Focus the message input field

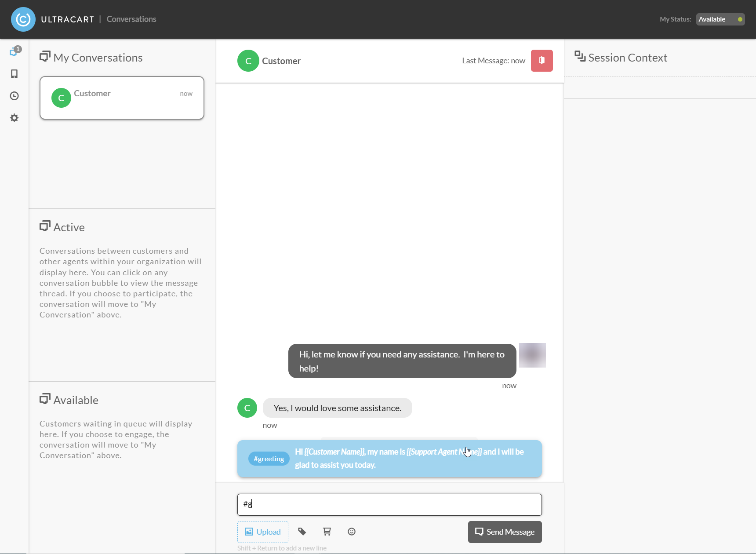(389, 505)
